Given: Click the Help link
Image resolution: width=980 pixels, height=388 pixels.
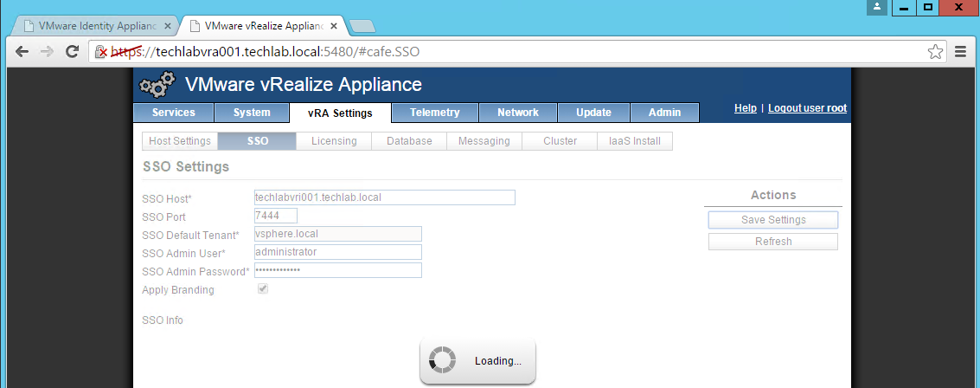Looking at the screenshot, I should [746, 108].
